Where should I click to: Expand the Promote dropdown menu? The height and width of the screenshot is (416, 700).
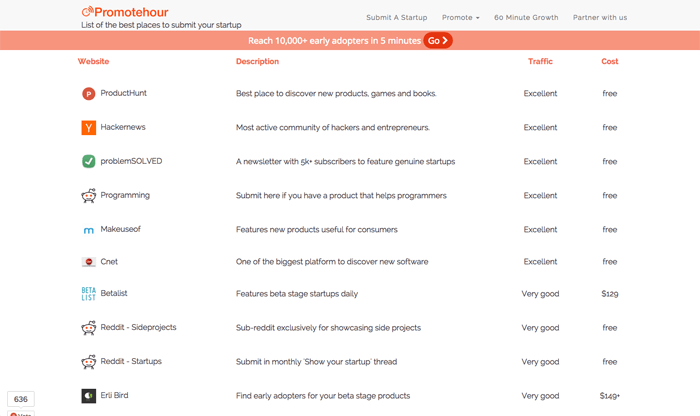point(460,17)
